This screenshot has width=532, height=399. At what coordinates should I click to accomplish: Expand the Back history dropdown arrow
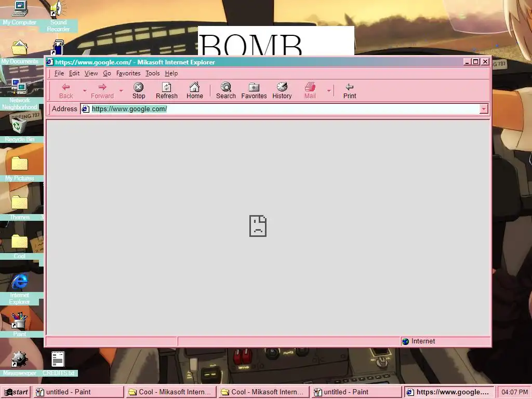(85, 90)
